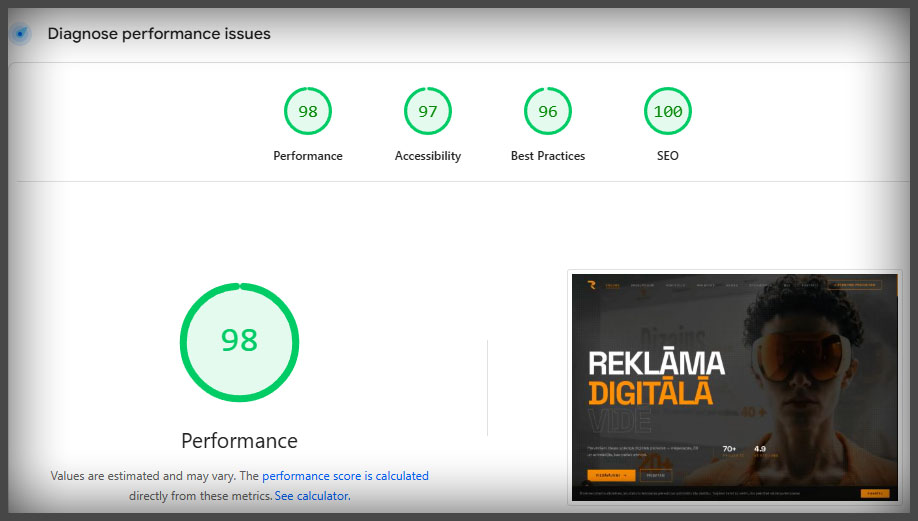Click the orange button in screenshot preview
This screenshot has height=521, width=918.
611,475
